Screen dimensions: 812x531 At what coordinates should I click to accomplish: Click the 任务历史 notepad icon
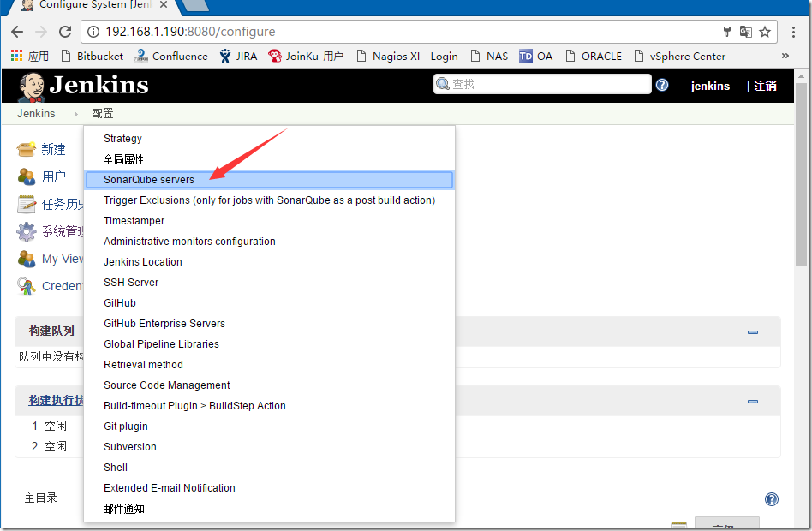point(26,204)
